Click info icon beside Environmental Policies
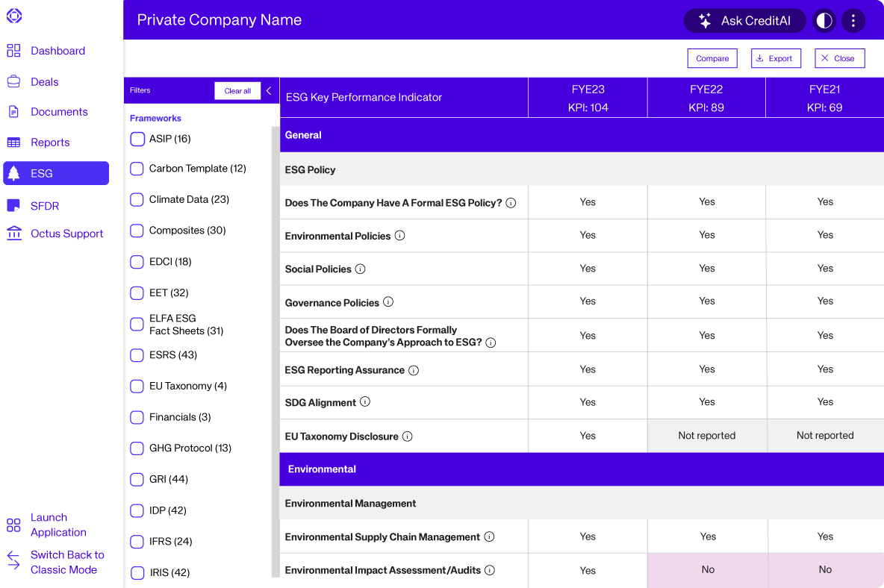This screenshot has width=884, height=588. (399, 236)
